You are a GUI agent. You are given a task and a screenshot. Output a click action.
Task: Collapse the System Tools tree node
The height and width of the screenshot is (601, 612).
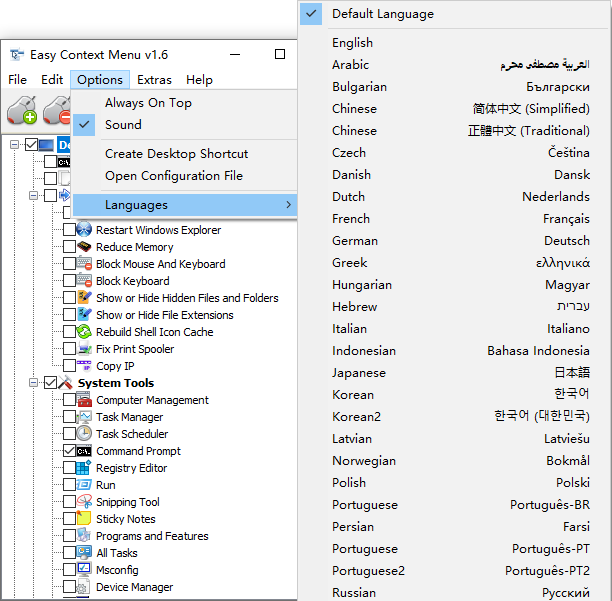click(x=34, y=383)
